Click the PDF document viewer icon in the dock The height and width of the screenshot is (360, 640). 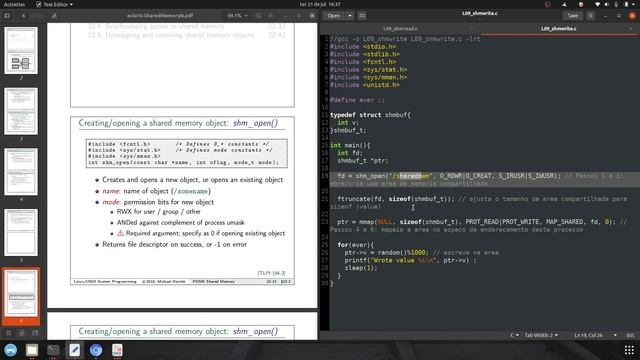117,350
